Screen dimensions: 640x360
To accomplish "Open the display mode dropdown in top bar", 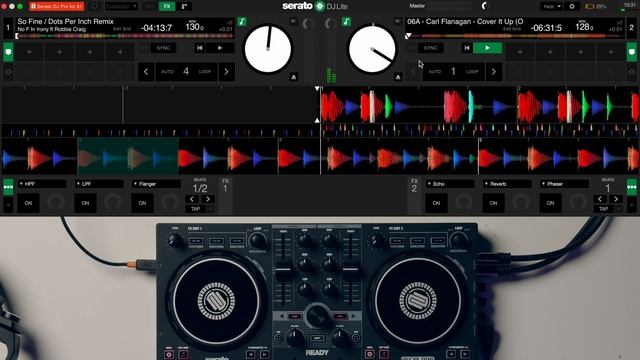I will coord(121,6).
